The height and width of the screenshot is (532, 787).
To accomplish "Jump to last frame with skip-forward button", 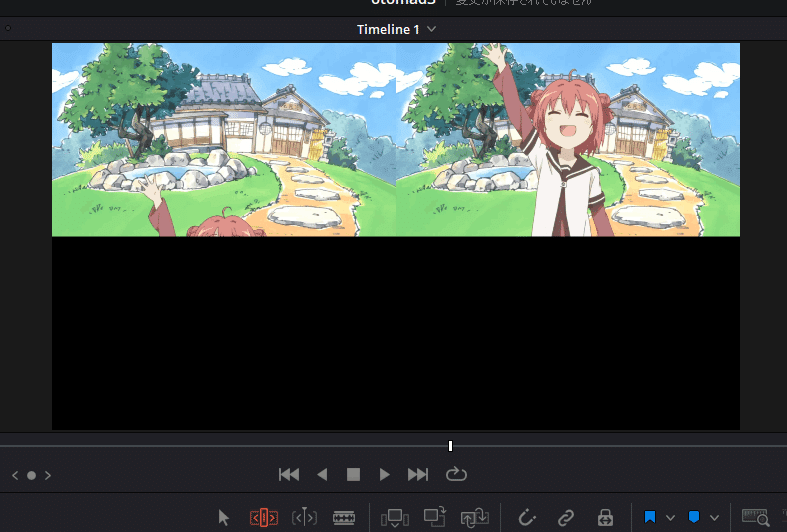I will pyautogui.click(x=418, y=474).
